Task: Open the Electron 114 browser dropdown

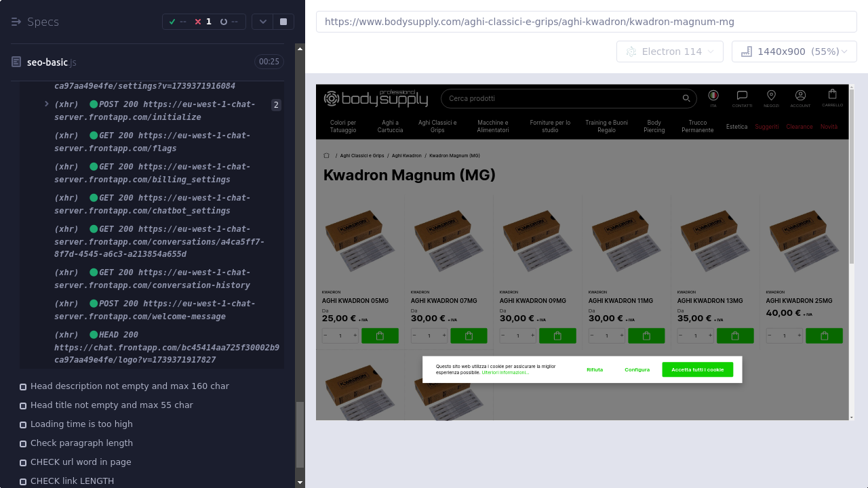Action: click(670, 52)
